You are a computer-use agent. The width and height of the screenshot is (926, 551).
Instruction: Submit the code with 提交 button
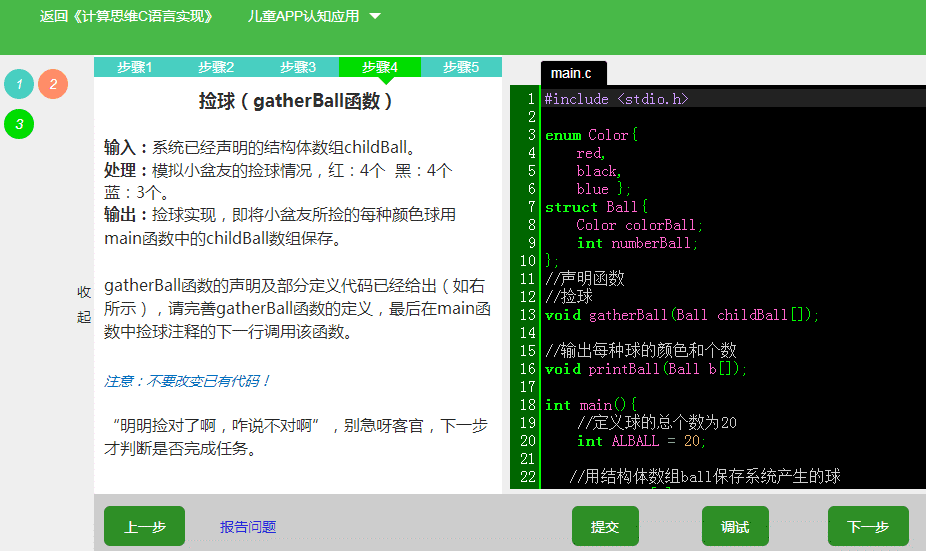point(605,526)
